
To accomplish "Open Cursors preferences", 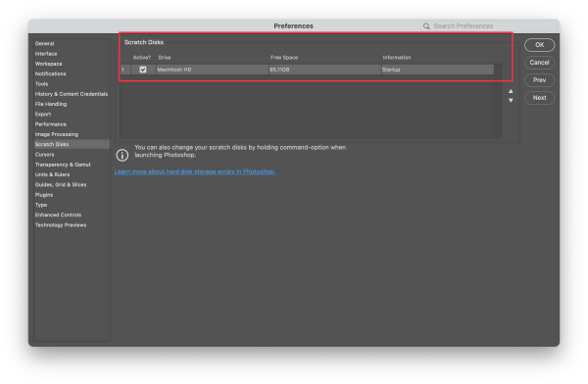I will (44, 155).
